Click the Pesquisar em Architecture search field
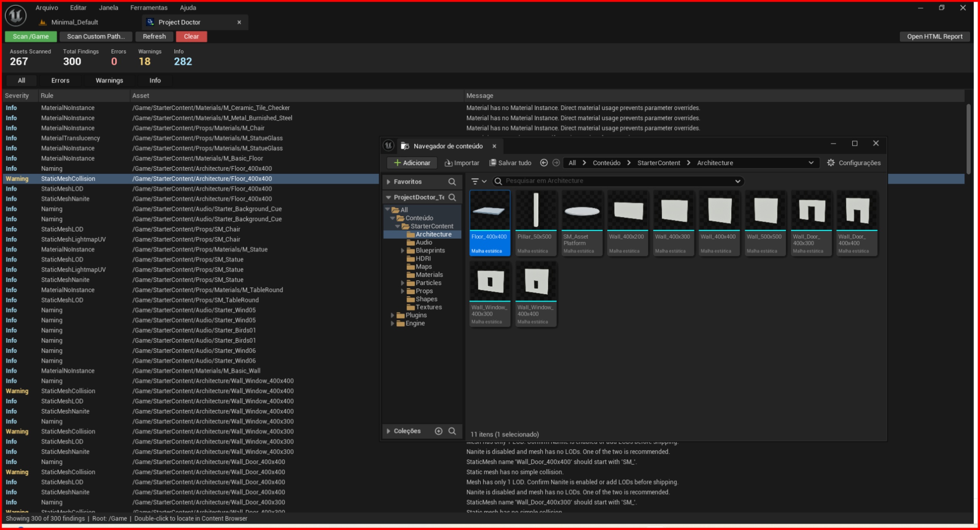Screen dimensions: 980x530 618,181
